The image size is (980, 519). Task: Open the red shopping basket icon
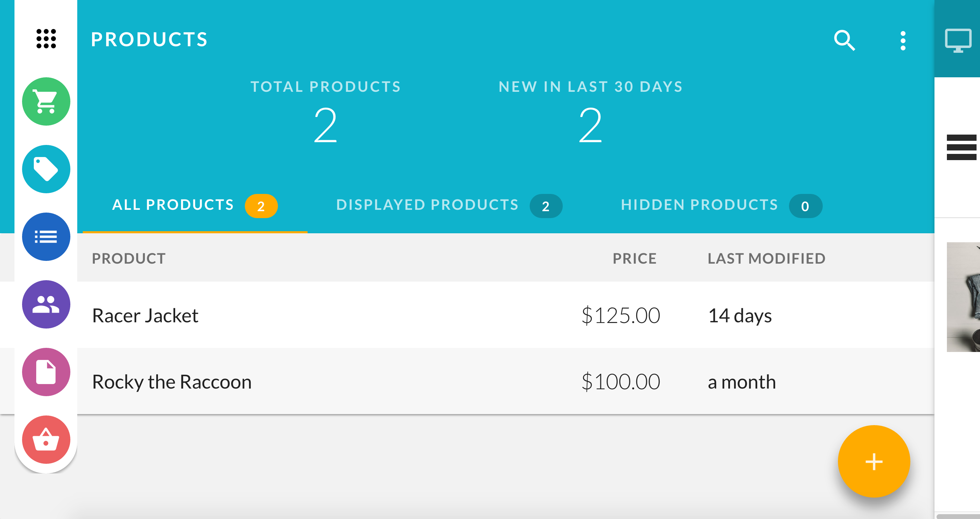click(x=46, y=439)
